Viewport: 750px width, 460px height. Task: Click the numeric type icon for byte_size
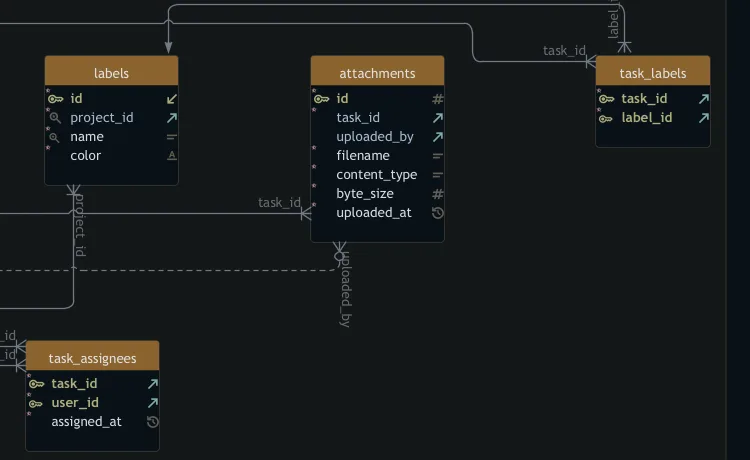coord(438,194)
